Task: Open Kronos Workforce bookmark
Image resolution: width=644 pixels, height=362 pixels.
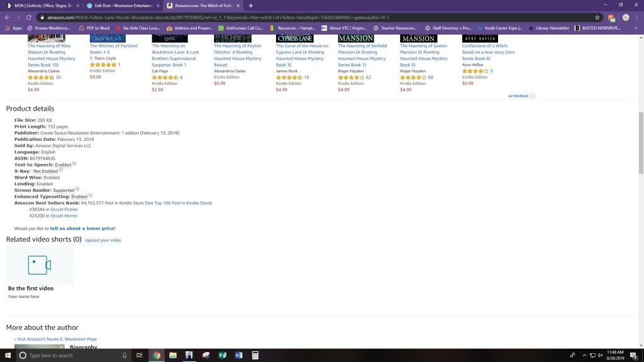Action: (x=48, y=28)
